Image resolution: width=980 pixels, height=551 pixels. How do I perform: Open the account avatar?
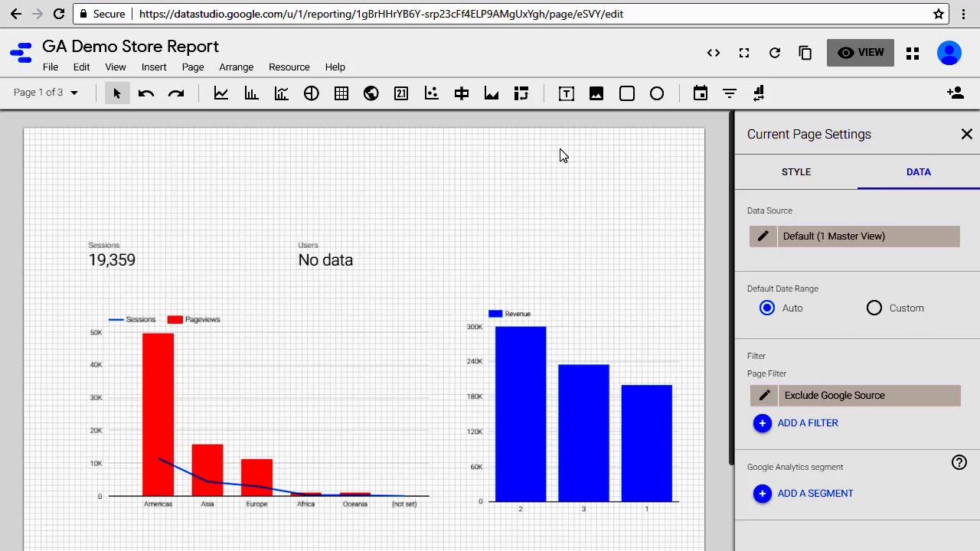pos(949,53)
